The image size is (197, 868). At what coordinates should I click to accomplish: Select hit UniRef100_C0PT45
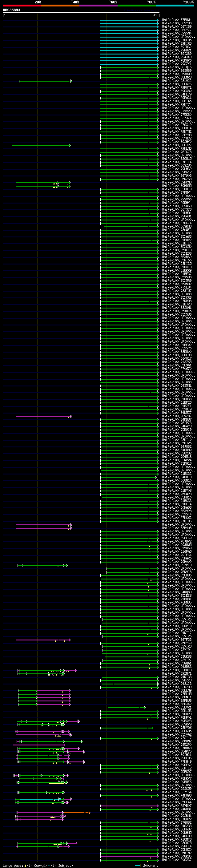point(177,101)
